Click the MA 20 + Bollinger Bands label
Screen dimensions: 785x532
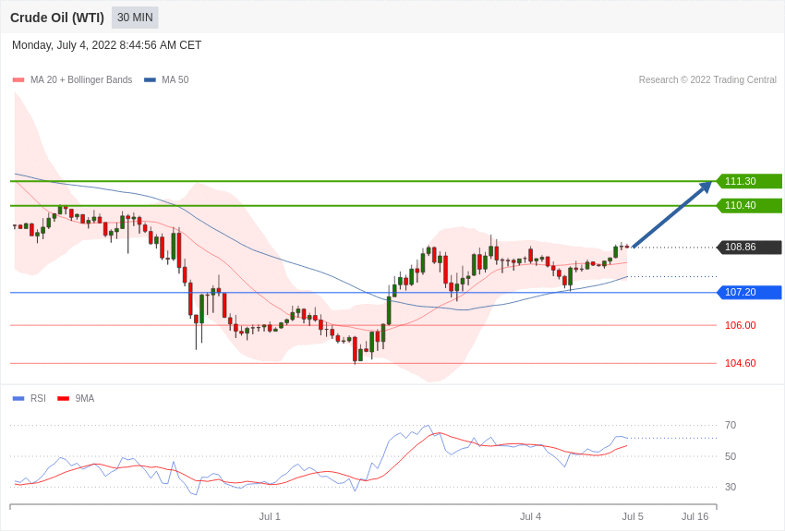tap(81, 79)
